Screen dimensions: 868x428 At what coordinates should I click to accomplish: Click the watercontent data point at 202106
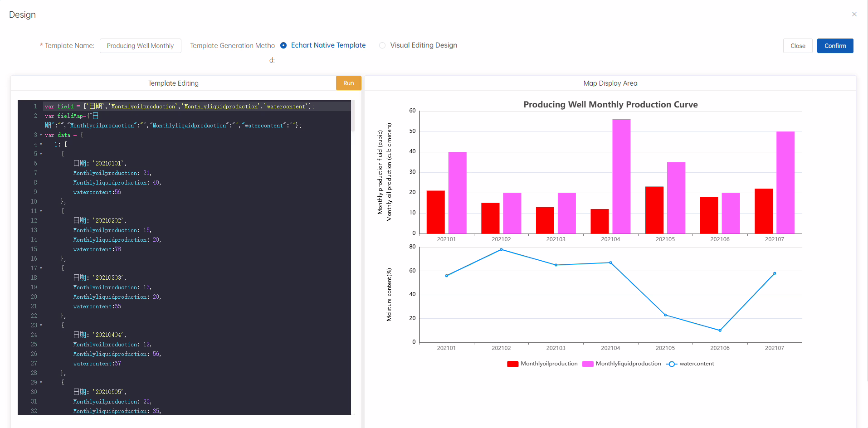click(720, 331)
